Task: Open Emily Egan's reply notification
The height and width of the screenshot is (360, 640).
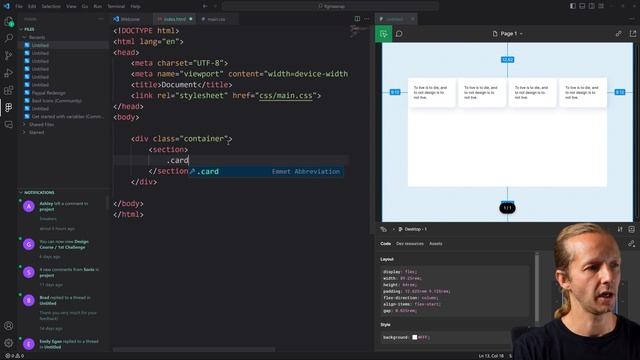Action: click(x=63, y=344)
